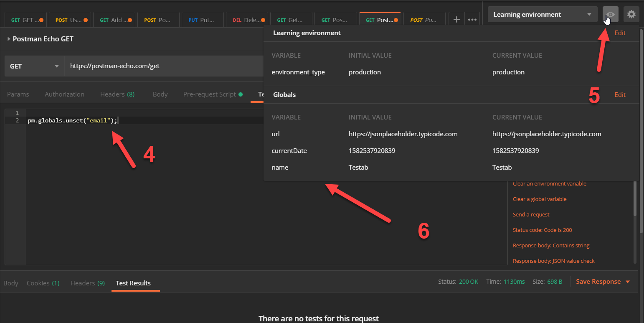Screen dimensions: 644x323
Task: Insert 'Clear an environment variable' snippet
Action: 549,183
